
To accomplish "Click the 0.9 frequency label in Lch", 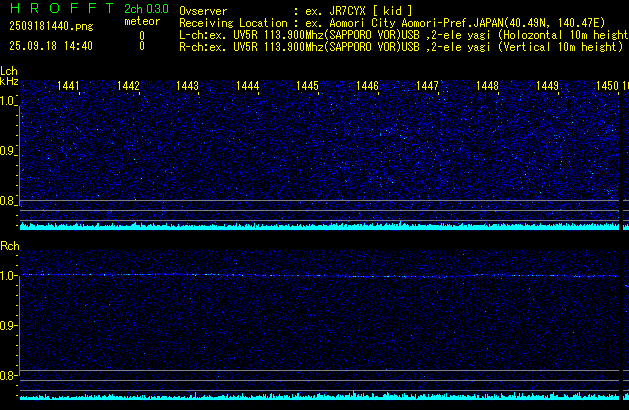I will point(8,151).
